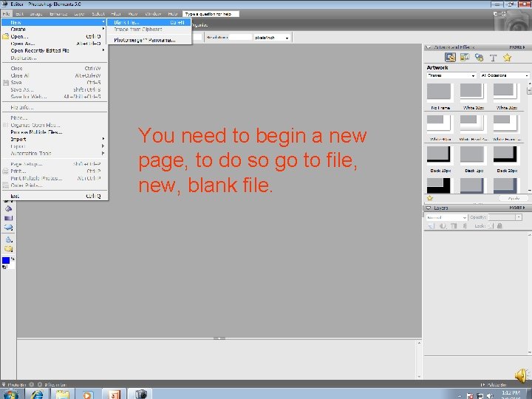Open the Windows Start menu
The width and height of the screenshot is (532, 399).
pyautogui.click(x=11, y=395)
